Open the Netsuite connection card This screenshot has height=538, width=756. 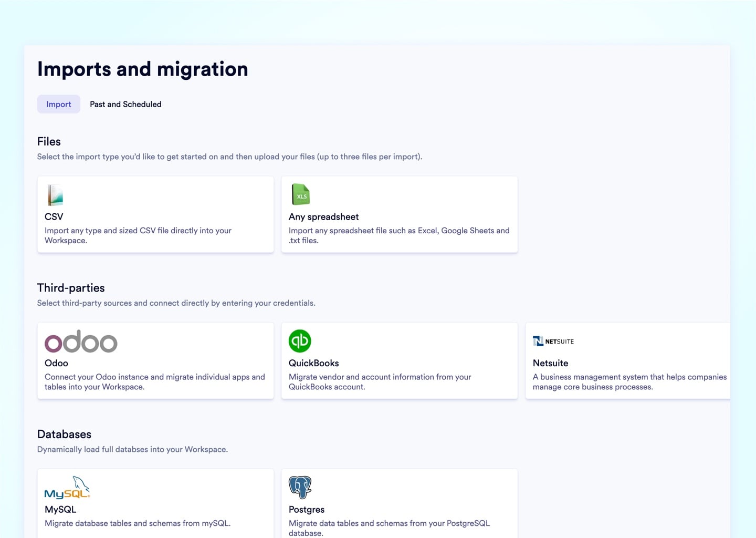(x=627, y=361)
